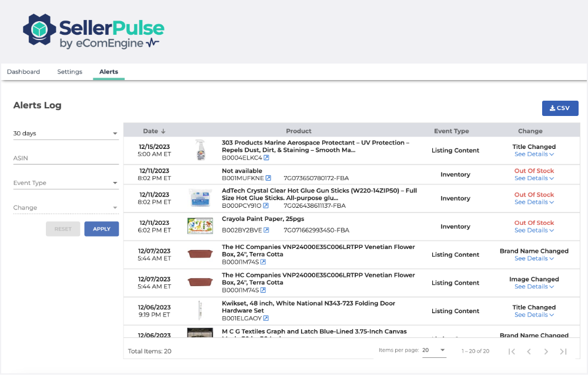Go to previous page of alerts

[529, 351]
